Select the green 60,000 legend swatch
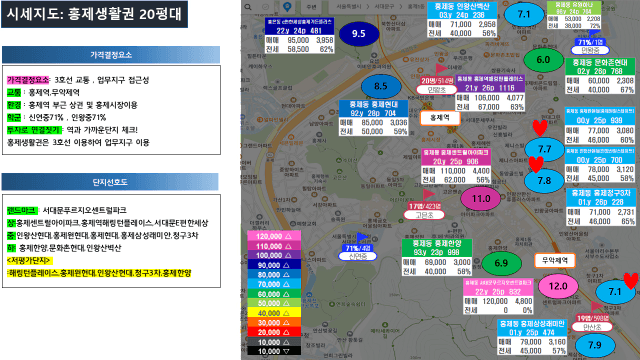The image size is (640, 360). pyautogui.click(x=274, y=294)
